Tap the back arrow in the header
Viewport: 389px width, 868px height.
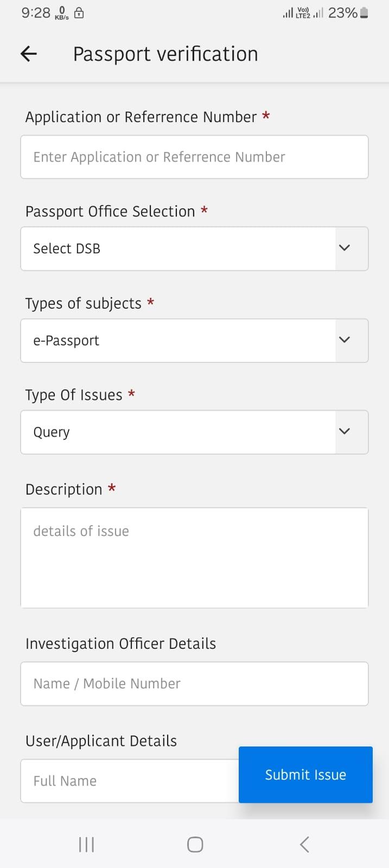pos(29,54)
